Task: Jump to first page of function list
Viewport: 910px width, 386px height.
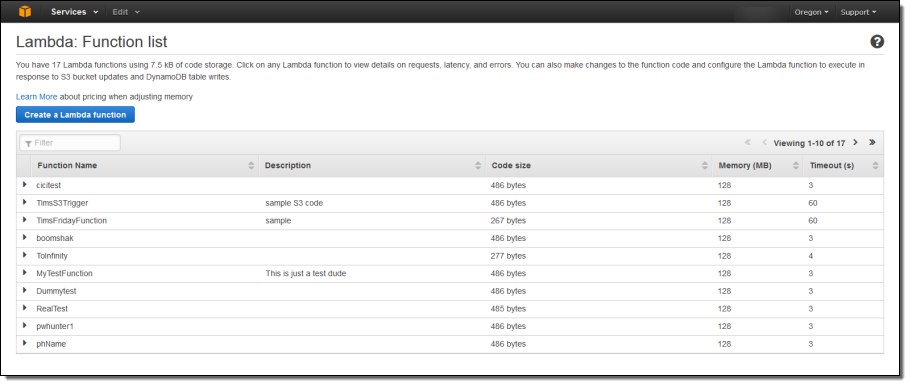Action: pos(748,143)
